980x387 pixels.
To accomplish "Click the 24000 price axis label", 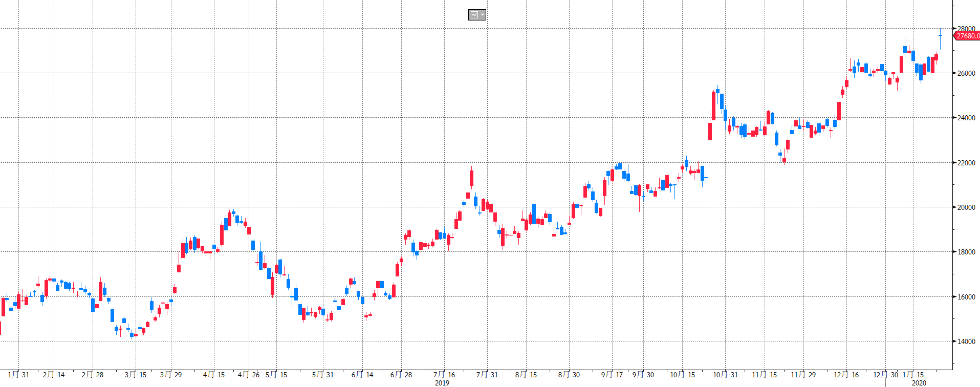I will (x=966, y=118).
